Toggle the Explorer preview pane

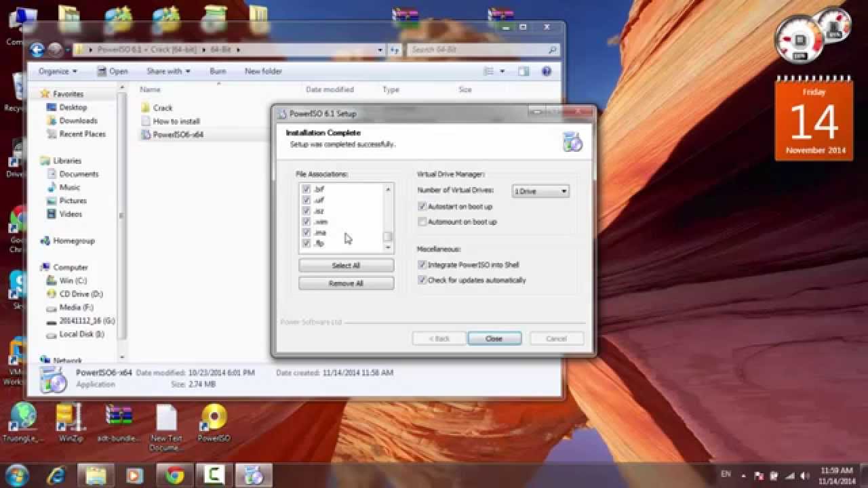click(x=524, y=71)
